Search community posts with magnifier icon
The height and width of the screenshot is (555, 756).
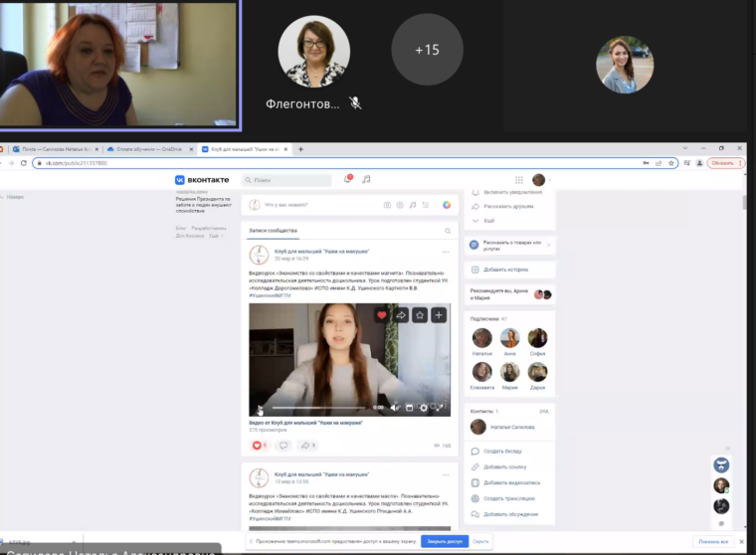pyautogui.click(x=448, y=231)
